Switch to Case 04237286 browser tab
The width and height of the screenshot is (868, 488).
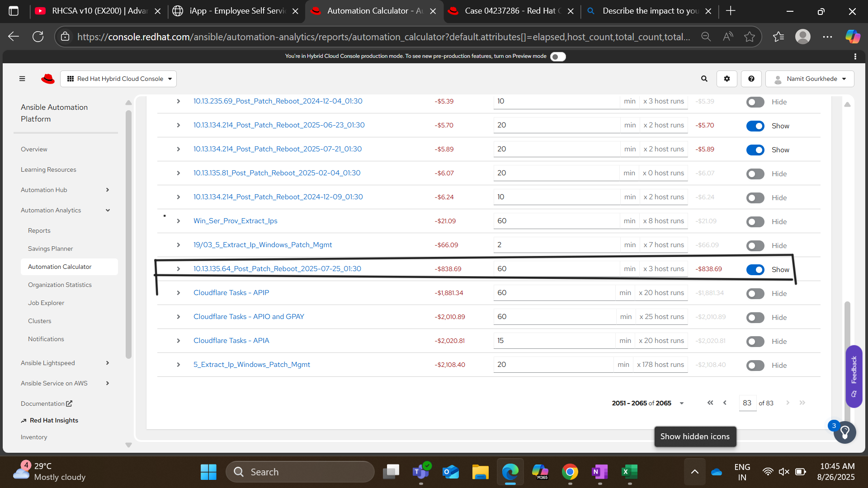pos(509,11)
